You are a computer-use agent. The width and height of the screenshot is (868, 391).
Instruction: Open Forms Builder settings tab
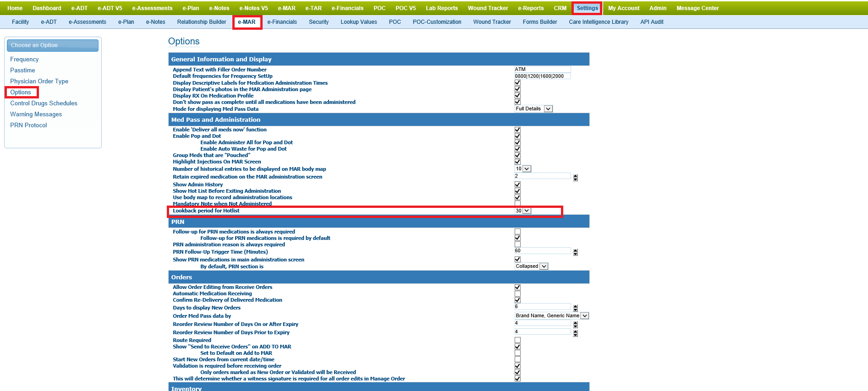click(539, 22)
